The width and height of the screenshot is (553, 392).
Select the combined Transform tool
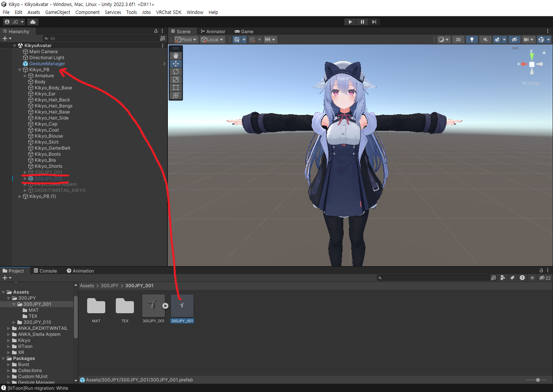click(176, 95)
